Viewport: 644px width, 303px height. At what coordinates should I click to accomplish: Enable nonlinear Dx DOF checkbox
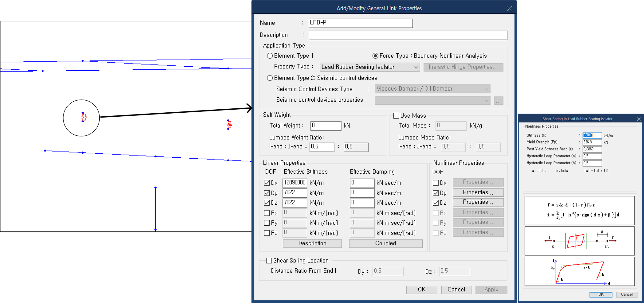(436, 183)
